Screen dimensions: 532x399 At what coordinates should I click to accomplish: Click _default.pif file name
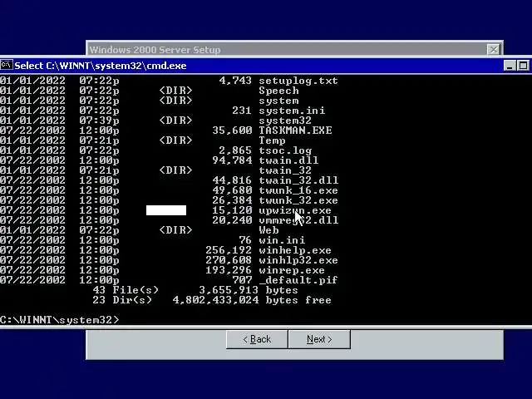coord(298,280)
